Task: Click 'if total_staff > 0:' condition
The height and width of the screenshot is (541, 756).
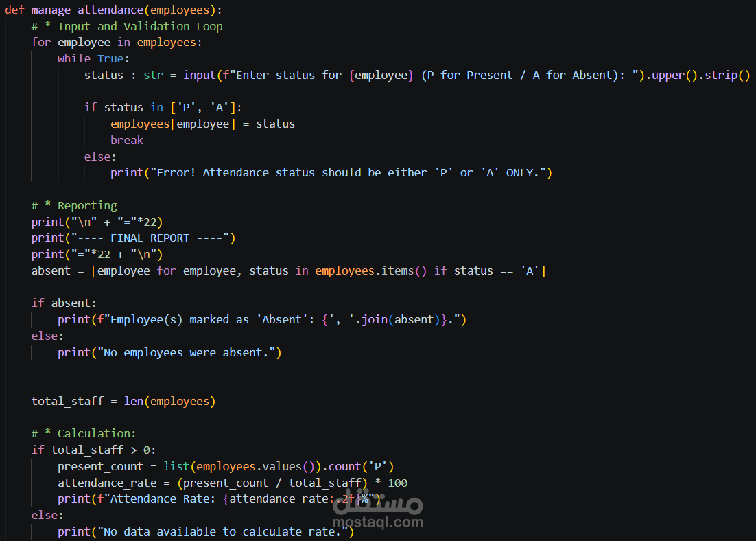Action: [93, 450]
